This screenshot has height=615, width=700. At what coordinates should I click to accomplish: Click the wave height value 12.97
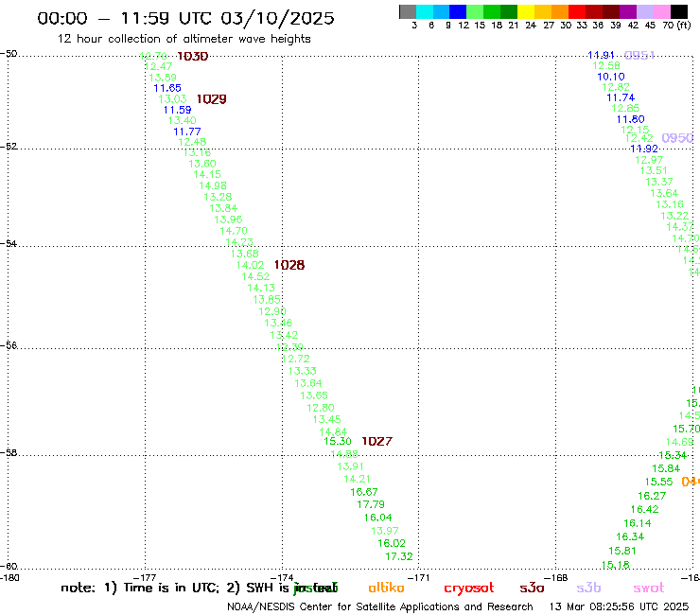pos(649,160)
